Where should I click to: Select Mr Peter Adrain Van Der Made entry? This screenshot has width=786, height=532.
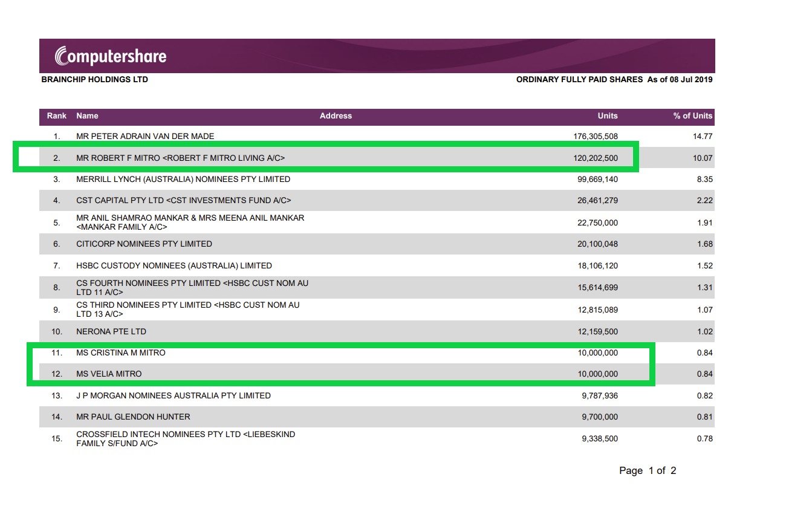(145, 136)
